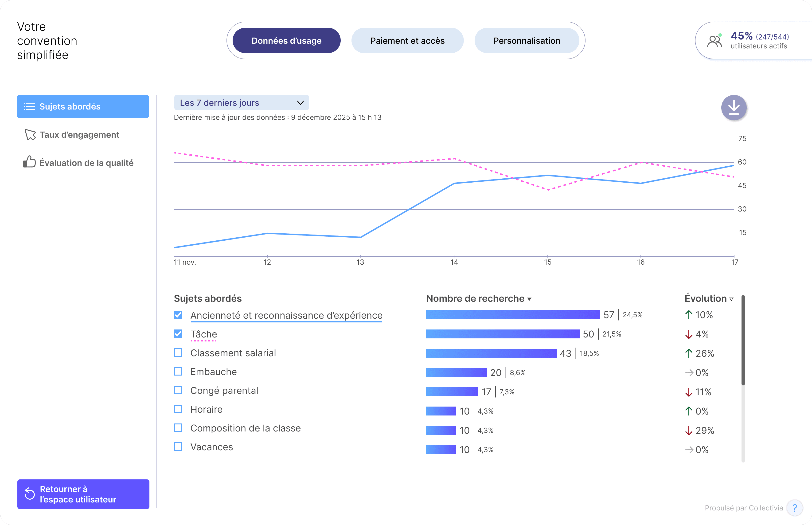Uncheck Ancienneté et reconnaissance d'expérience checkbox

(178, 315)
